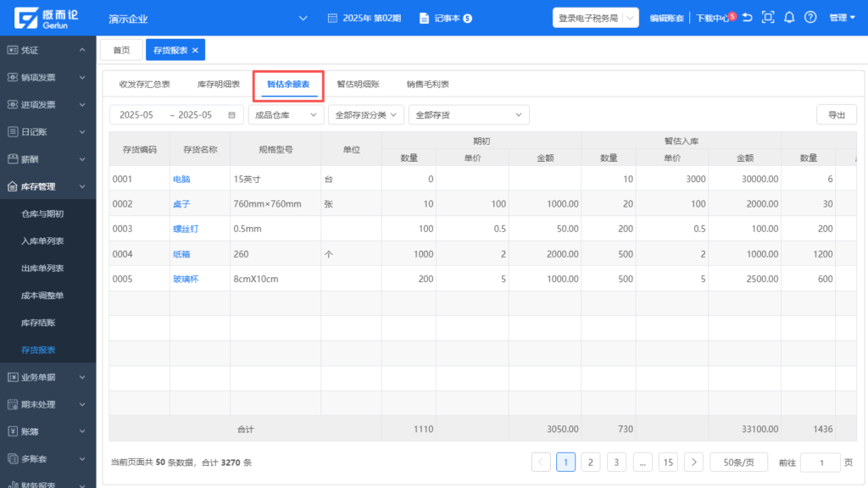
Task: Switch to the 收发存汇总表 tab
Action: click(144, 85)
